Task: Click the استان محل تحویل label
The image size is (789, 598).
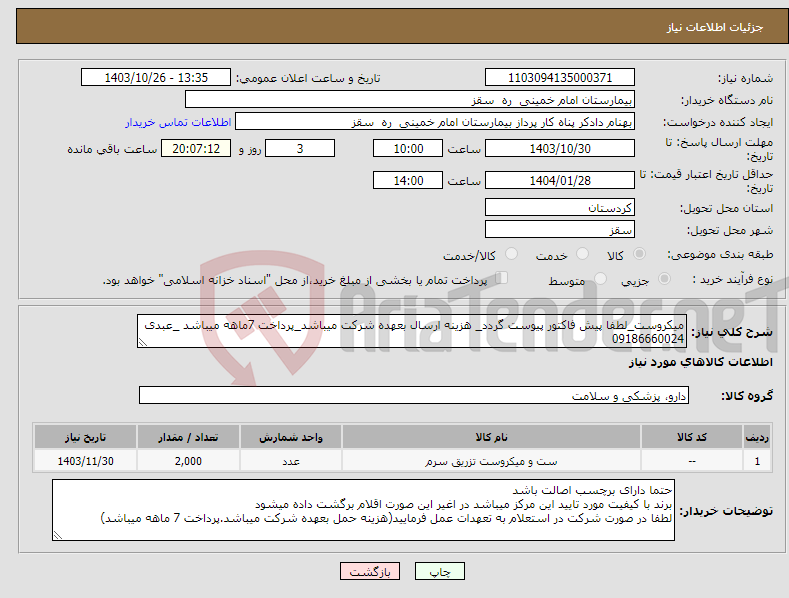Action: [726, 208]
